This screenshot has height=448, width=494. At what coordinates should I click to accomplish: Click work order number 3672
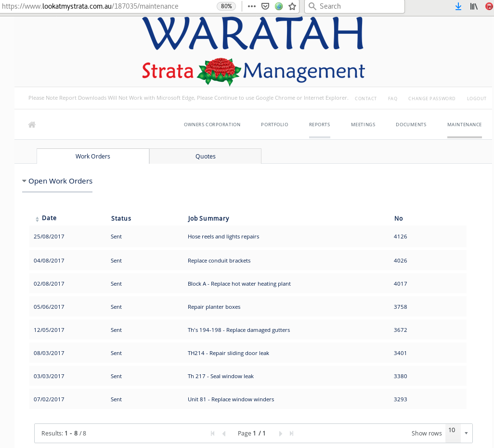pos(401,330)
